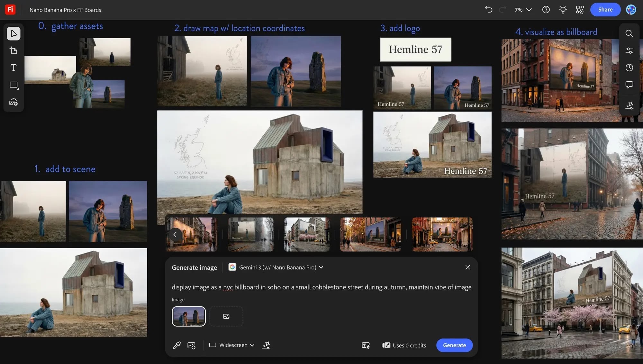Screen dimensions: 643x364
Task: Open the crop/frame tool
Action: (14, 50)
